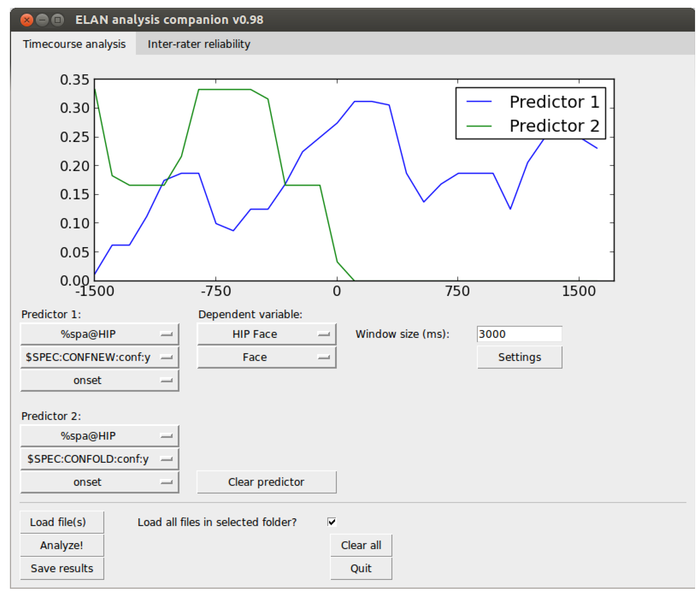Click into the Window size input field
700x593 pixels.
point(519,334)
